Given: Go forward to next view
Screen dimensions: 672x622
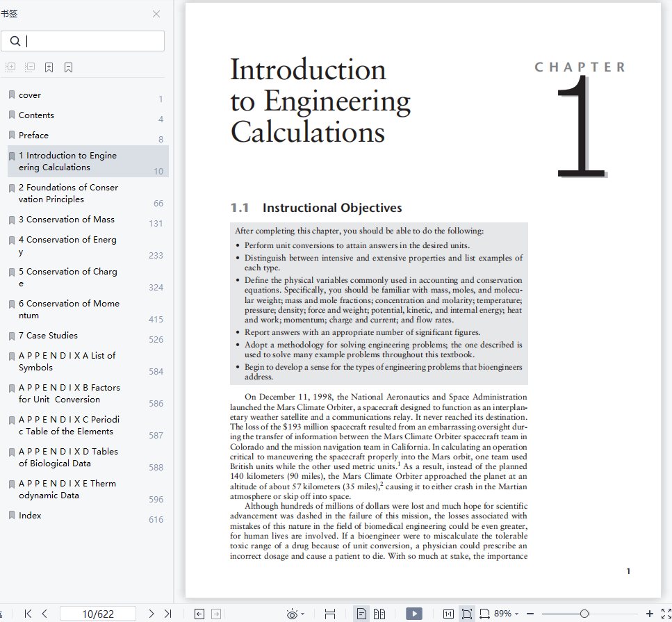Looking at the screenshot, I should pyautogui.click(x=216, y=614).
